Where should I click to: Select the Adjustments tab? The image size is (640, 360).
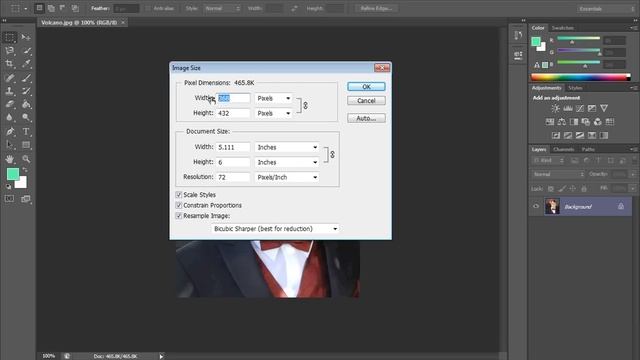coord(547,88)
